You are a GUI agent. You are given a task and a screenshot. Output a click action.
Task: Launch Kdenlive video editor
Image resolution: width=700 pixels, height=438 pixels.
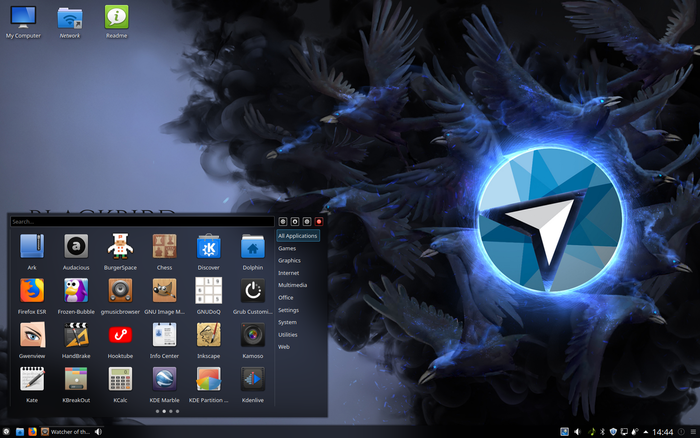(253, 384)
